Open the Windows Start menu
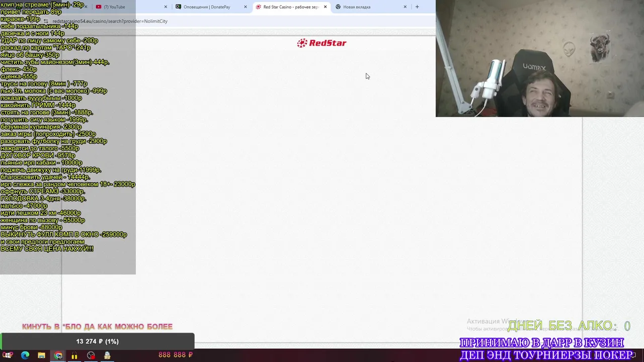Viewport: 644px width, 362px height. (x=8, y=355)
